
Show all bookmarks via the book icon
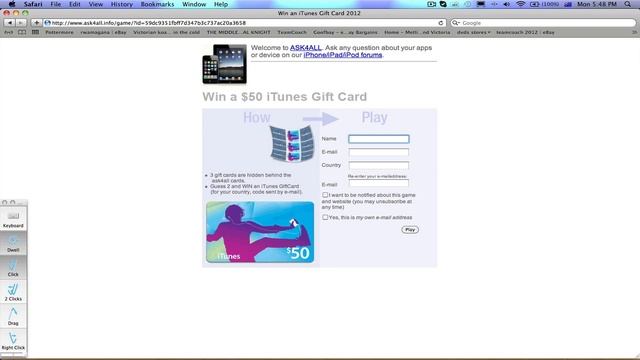pyautogui.click(x=22, y=32)
